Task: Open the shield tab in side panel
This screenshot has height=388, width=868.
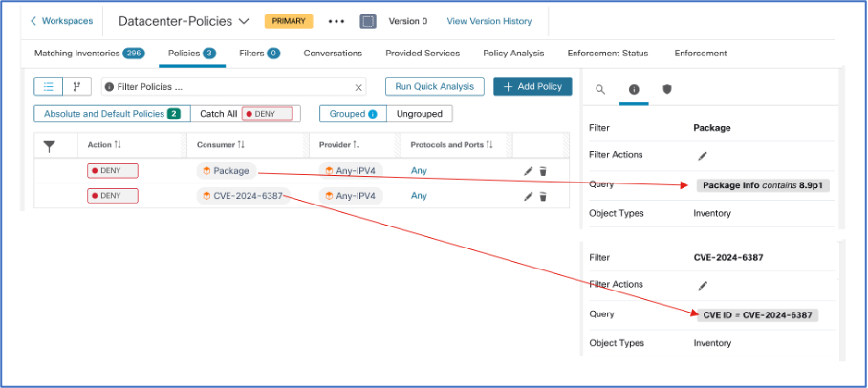Action: 667,89
